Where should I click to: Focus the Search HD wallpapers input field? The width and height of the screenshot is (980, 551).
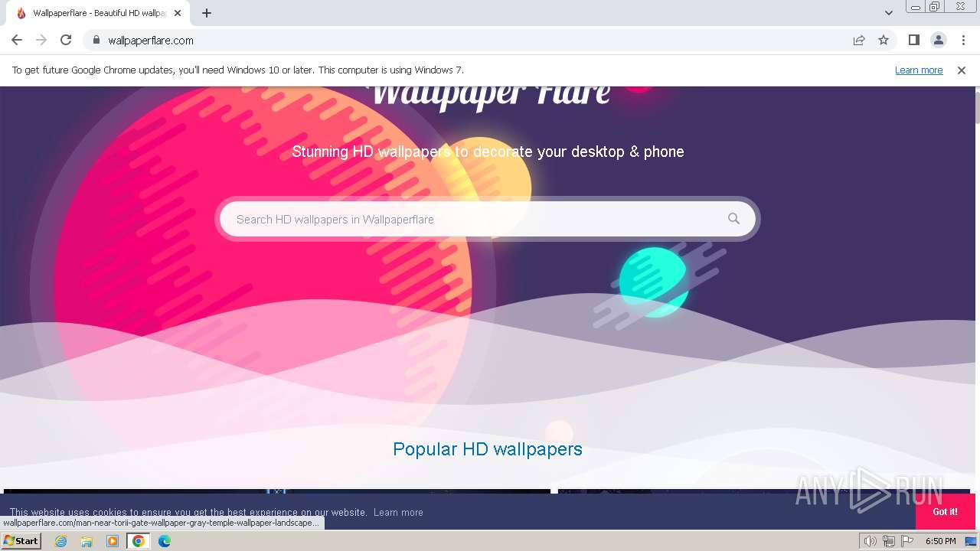[x=479, y=219]
